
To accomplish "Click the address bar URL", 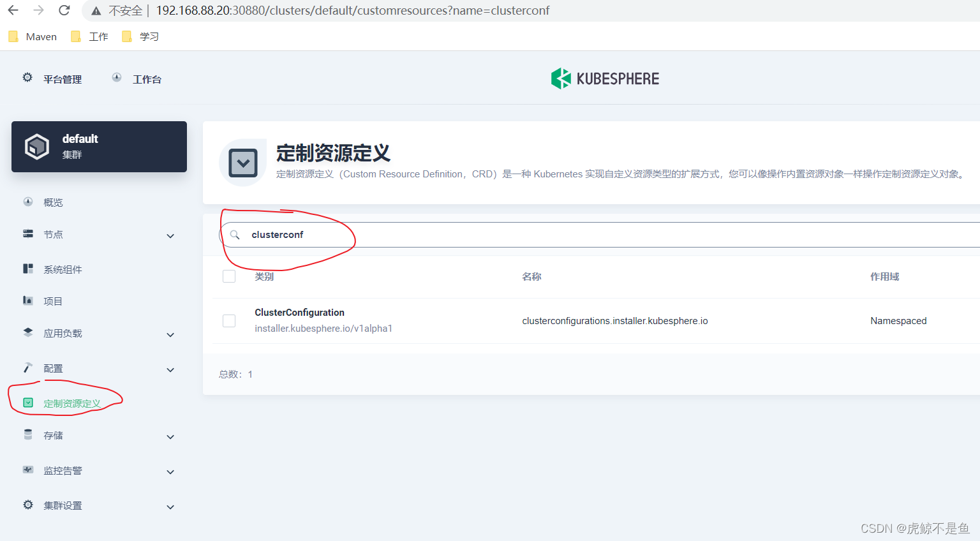I will click(353, 10).
